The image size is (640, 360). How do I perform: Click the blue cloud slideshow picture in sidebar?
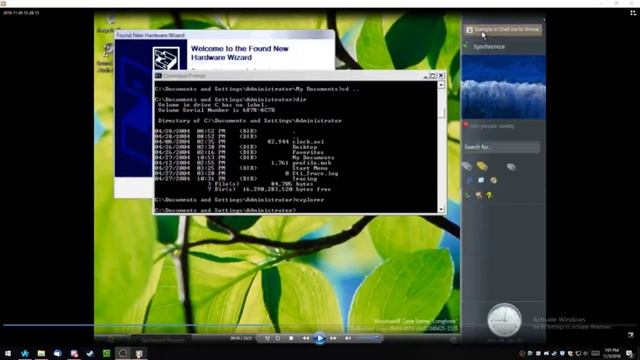click(503, 87)
